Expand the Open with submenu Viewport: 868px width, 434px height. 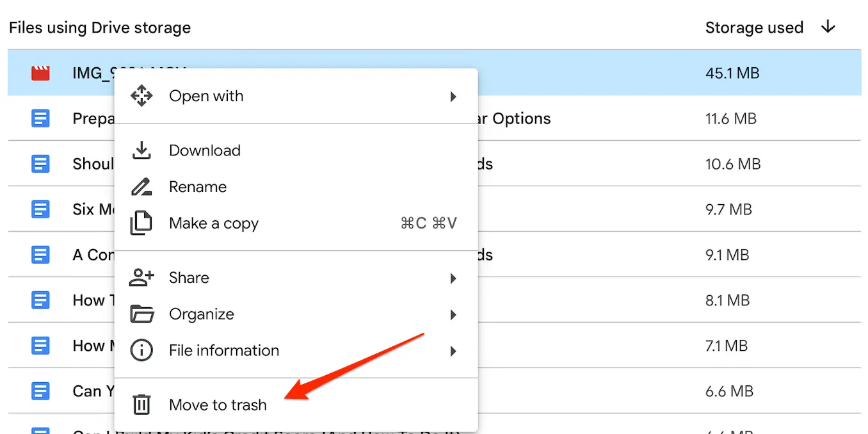coord(453,96)
